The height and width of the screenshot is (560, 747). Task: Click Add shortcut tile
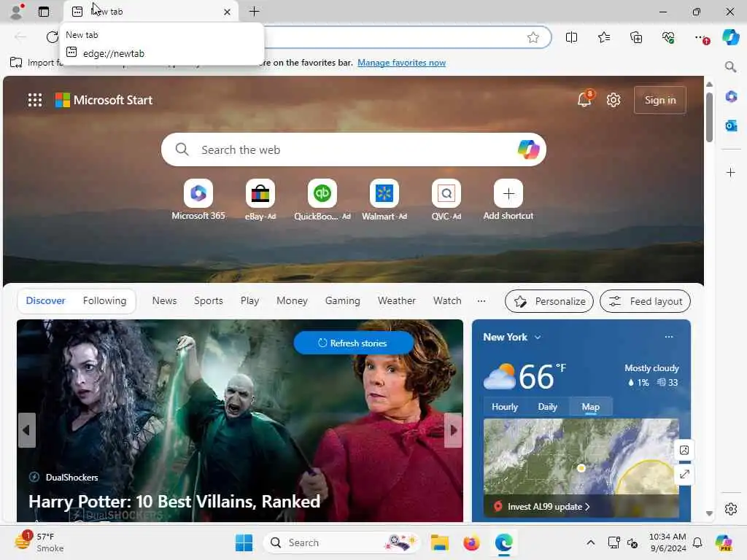pos(508,200)
